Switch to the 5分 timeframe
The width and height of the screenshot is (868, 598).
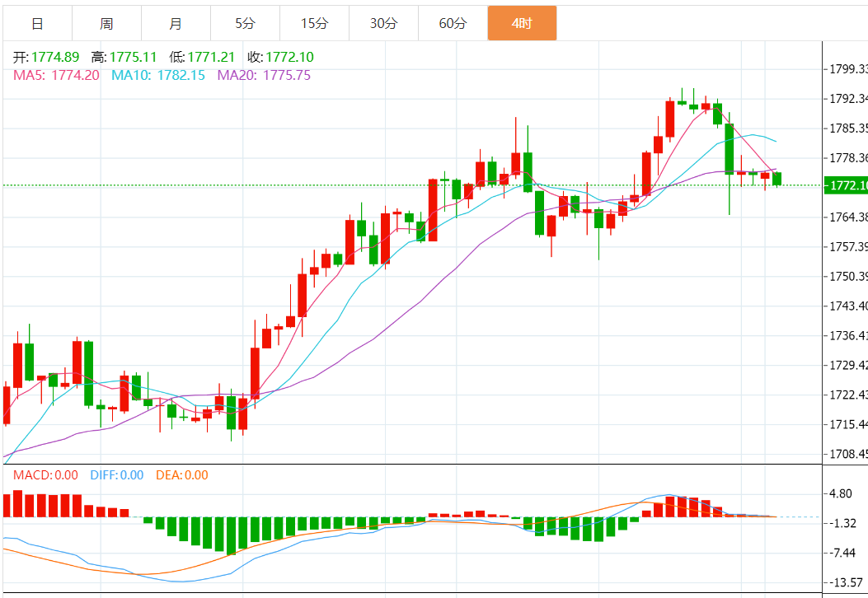coord(245,23)
